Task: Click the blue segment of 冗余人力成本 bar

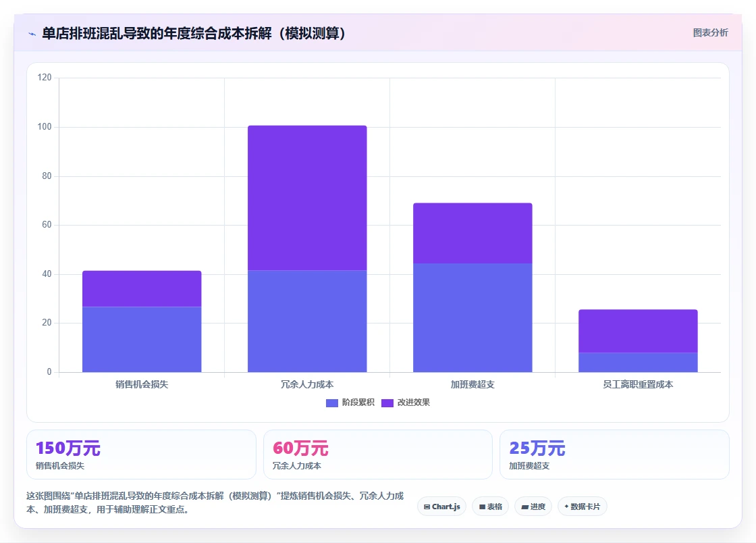Action: click(307, 321)
